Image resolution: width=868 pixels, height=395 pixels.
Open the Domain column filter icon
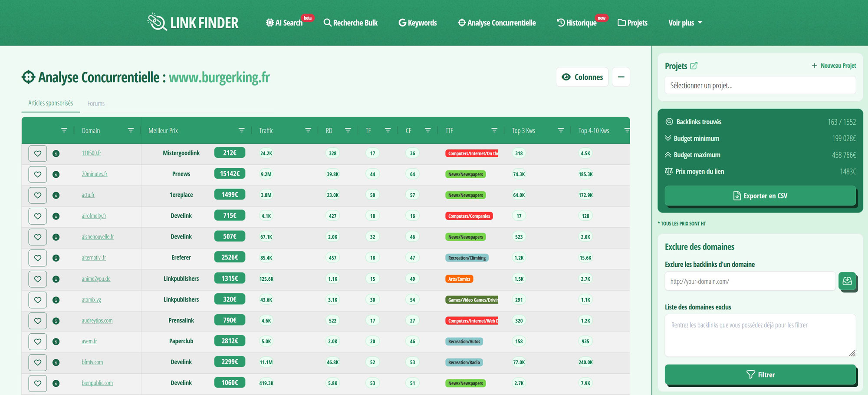[x=131, y=130]
